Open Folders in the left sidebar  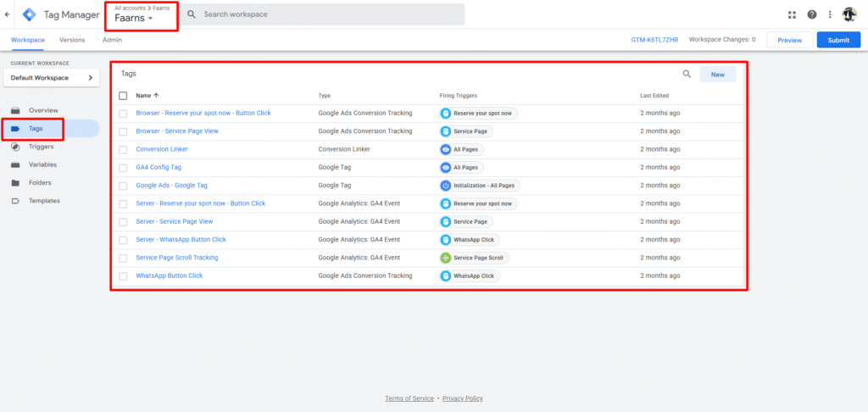(40, 182)
